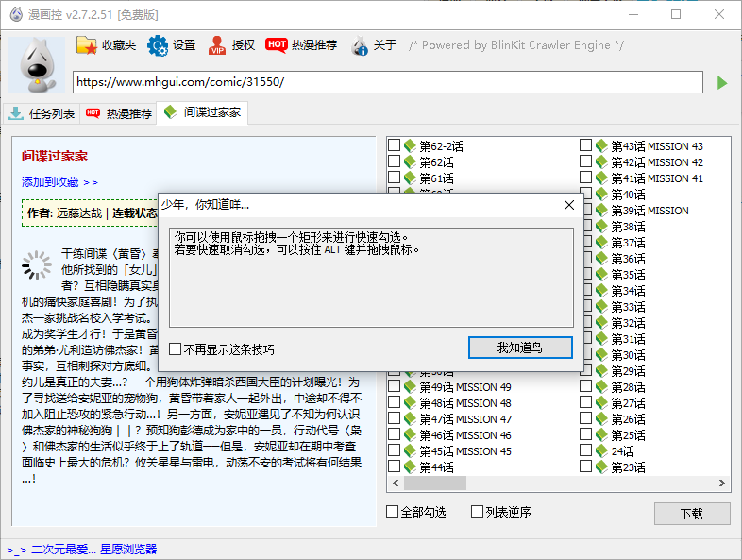The image size is (742, 560).
Task: Check the box for 第23话
Action: coord(586,467)
